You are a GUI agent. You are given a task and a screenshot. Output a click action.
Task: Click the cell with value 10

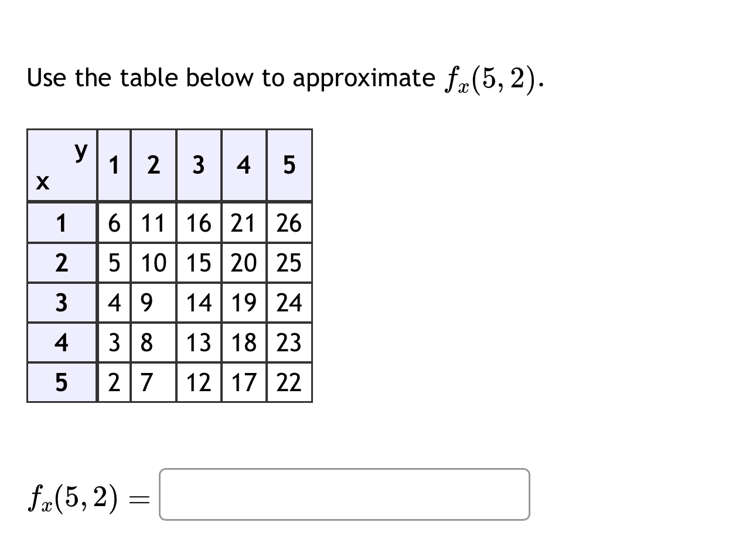click(154, 263)
